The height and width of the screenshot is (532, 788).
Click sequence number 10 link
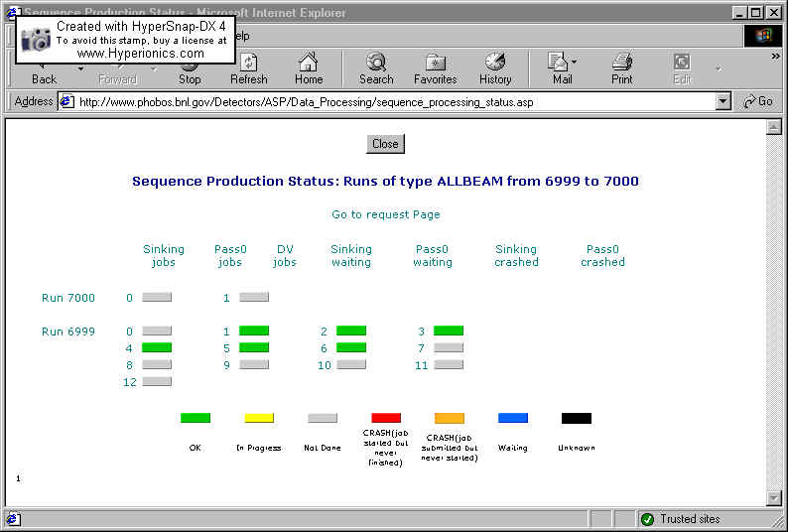pos(325,365)
